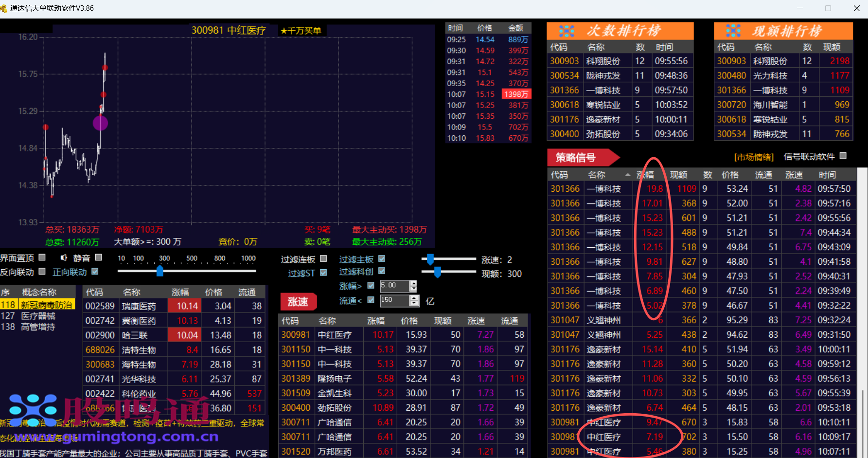Select 300534 陇神戎发 in 次数排行榜

point(620,75)
